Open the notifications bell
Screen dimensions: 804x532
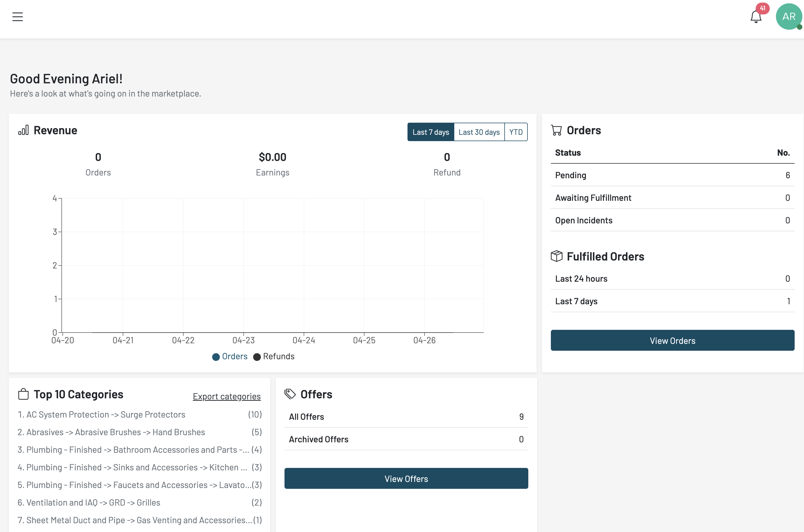(756, 17)
